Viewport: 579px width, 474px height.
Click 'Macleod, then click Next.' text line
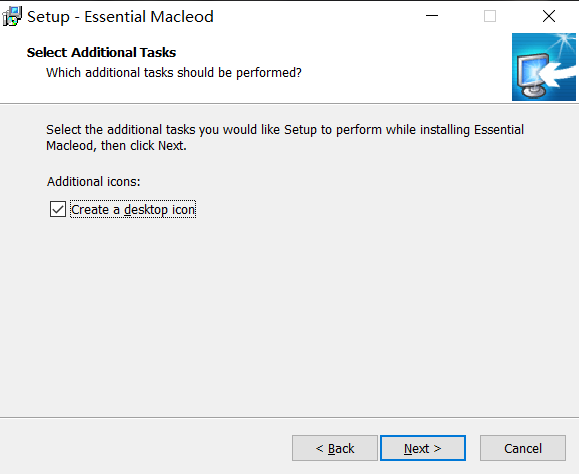point(116,145)
